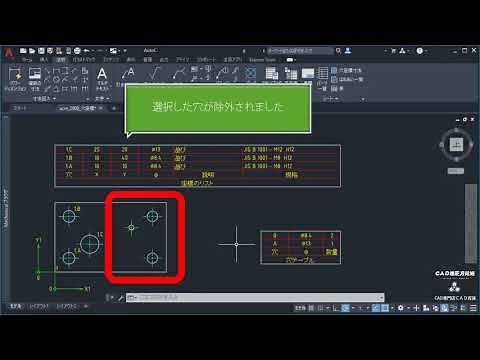Click the workspace gear icon in status bar
The image size is (480, 360).
(x=401, y=308)
